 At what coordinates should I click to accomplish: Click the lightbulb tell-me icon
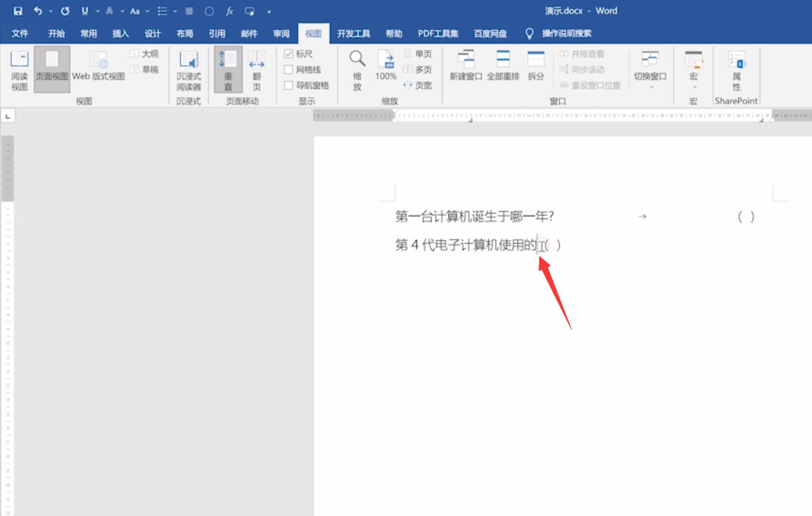[529, 33]
